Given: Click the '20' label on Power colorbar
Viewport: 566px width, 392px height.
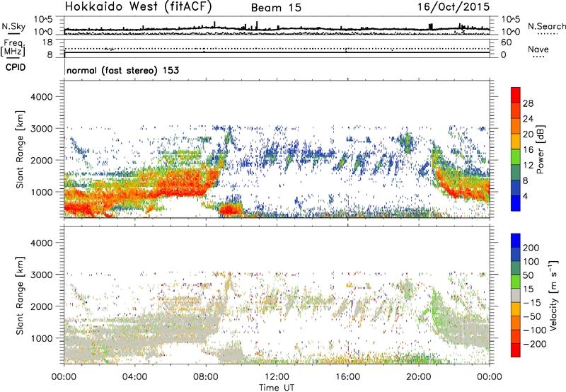Looking at the screenshot, I should coord(528,134).
